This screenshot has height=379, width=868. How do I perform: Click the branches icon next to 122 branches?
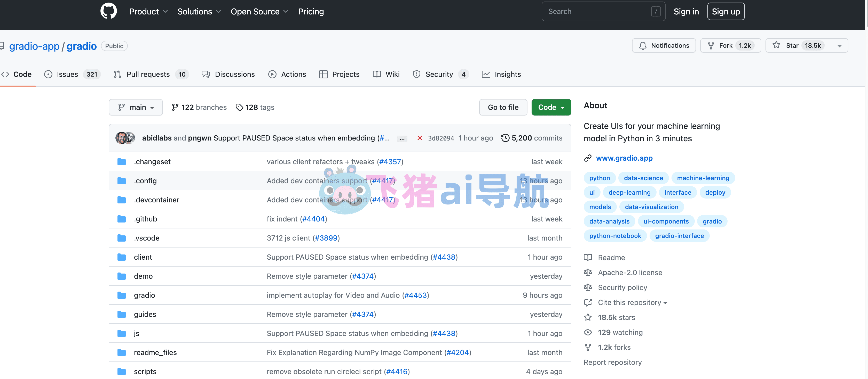(175, 107)
